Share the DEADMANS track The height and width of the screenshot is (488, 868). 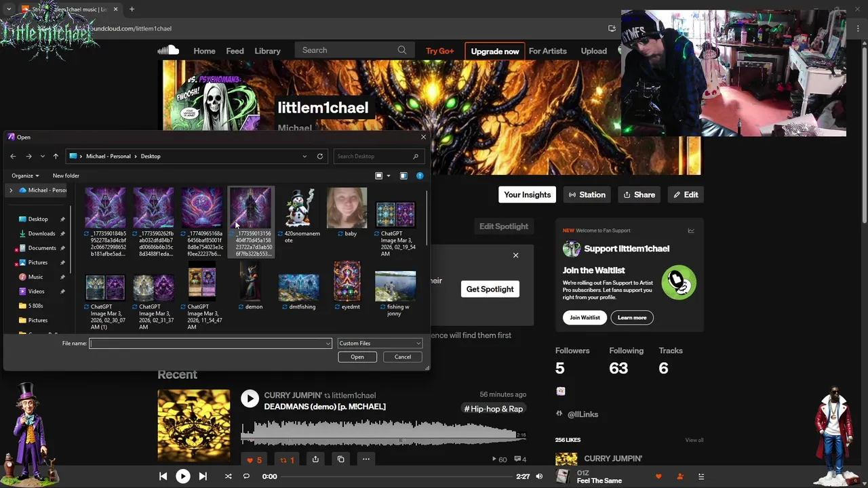pos(315,460)
